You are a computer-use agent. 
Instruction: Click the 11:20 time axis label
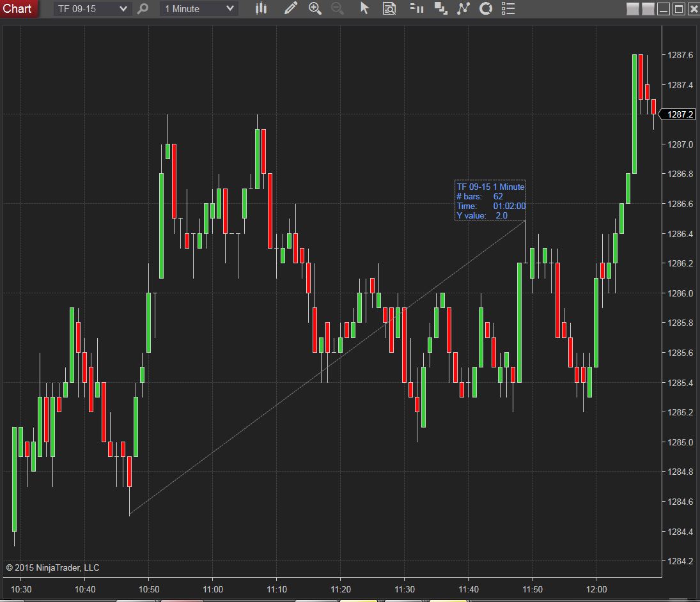tap(341, 589)
